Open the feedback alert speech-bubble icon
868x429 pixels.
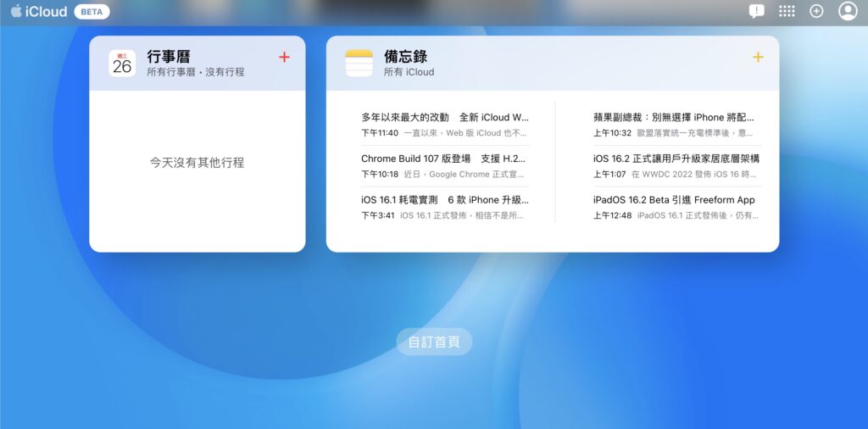pyautogui.click(x=756, y=11)
